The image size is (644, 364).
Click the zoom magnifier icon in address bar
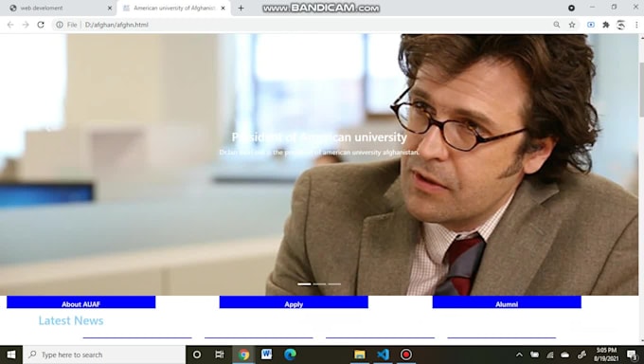point(557,25)
